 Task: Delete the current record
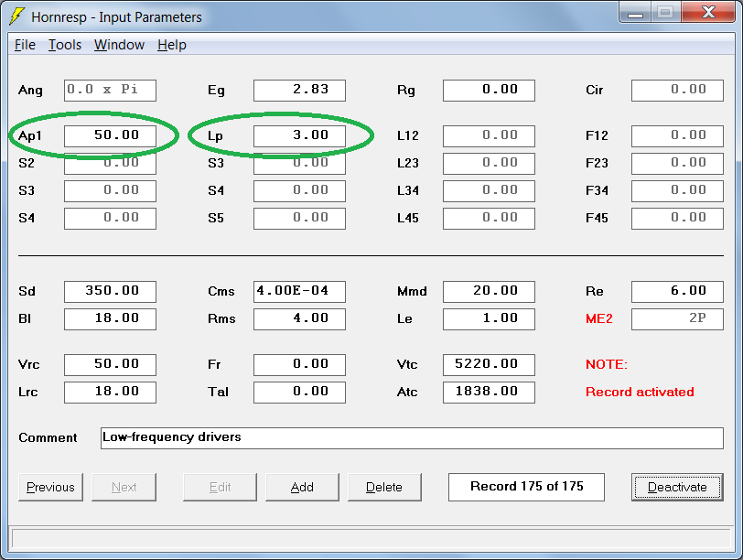point(384,487)
